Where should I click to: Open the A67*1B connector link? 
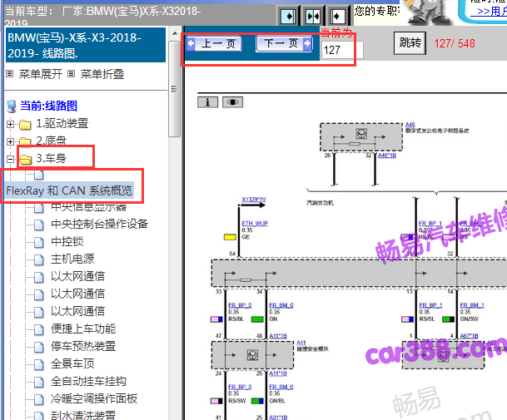[x=470, y=336]
